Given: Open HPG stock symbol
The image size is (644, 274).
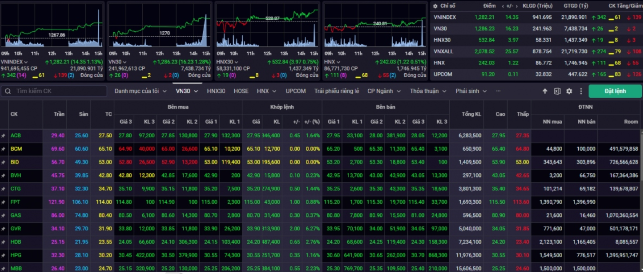Looking at the screenshot, I should pos(16,255).
